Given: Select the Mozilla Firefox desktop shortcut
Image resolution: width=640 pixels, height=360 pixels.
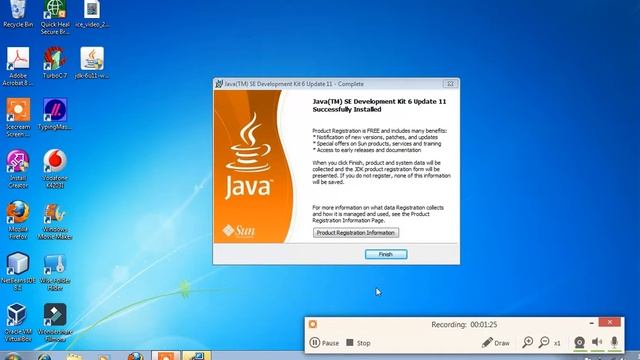Looking at the screenshot, I should coord(18,220).
